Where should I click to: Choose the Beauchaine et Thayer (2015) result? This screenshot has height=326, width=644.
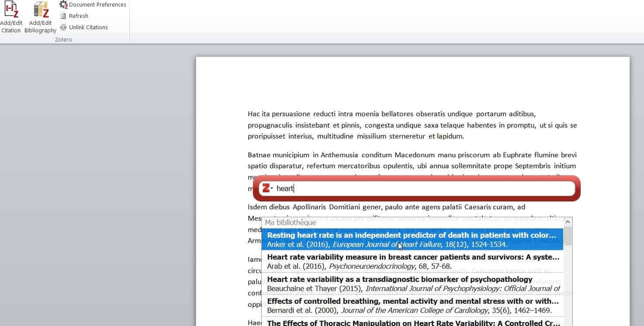[x=412, y=284]
